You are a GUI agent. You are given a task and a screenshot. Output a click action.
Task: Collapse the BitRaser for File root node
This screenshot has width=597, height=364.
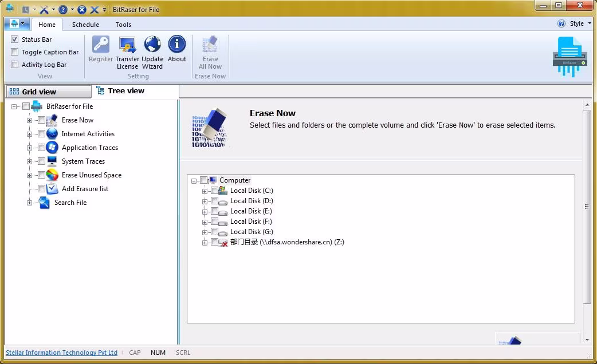pos(14,107)
